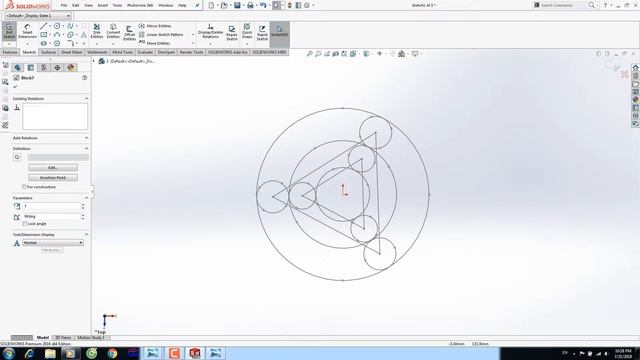Screen dimensions: 640x360
Task: Click the New document icon
Action: click(211, 5)
